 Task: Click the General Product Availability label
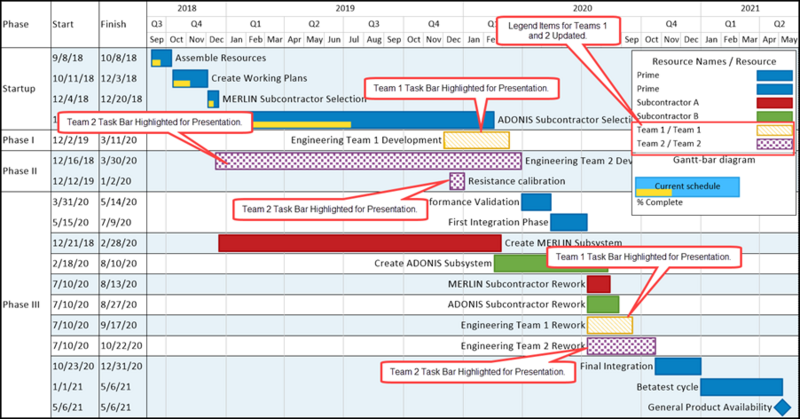710,407
